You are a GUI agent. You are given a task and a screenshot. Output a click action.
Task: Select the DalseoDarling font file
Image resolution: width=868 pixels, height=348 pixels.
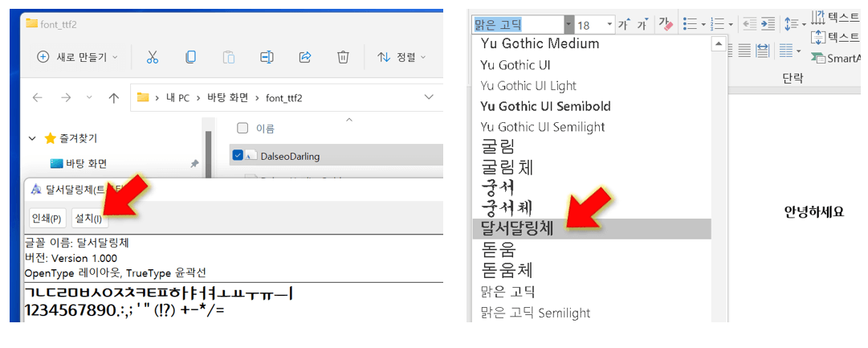(x=336, y=156)
